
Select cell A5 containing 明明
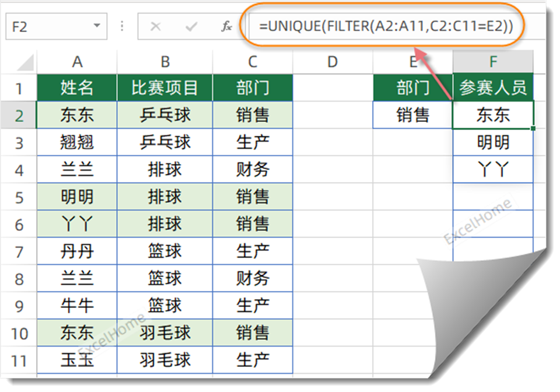(x=77, y=197)
